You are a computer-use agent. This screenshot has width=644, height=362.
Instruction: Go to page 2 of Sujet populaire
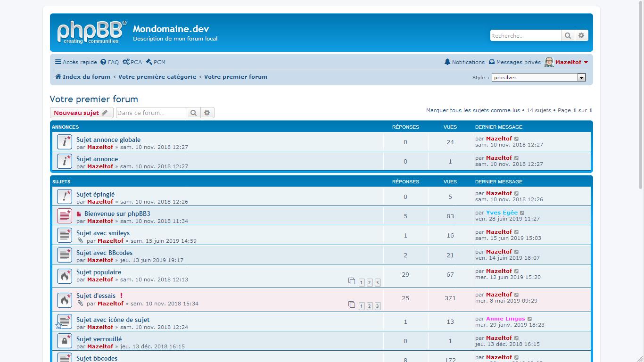pyautogui.click(x=370, y=282)
